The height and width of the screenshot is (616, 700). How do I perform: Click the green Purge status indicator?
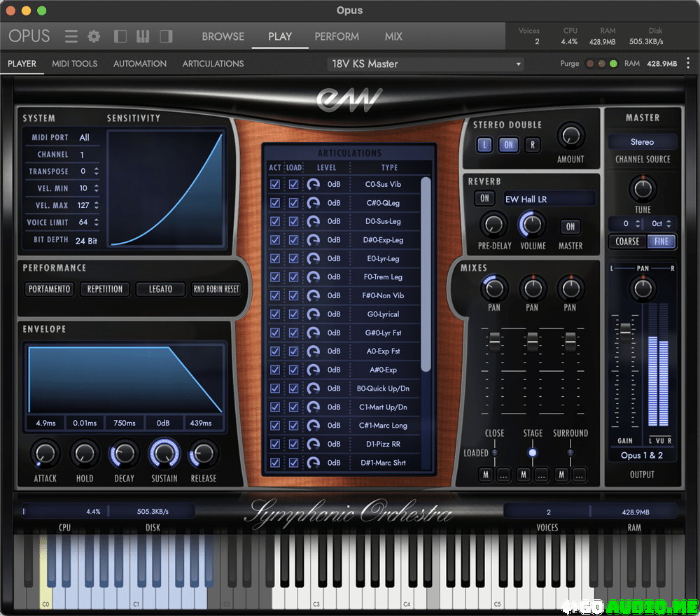click(613, 64)
